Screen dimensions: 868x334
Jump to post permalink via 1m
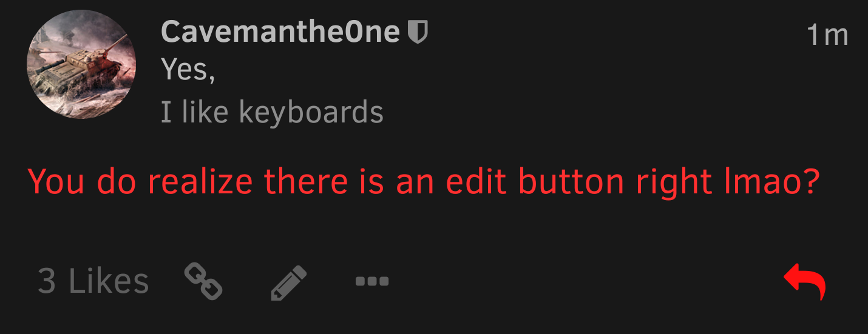827,35
